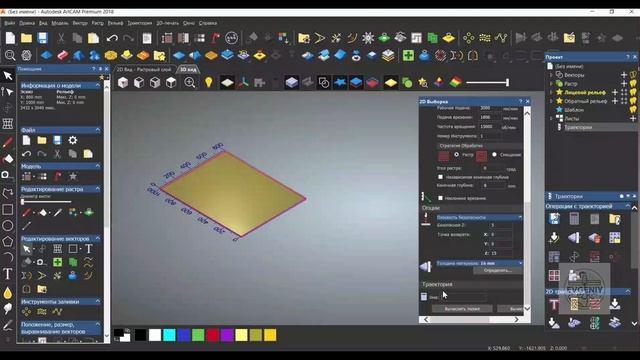The width and height of the screenshot is (640, 360).
Task: Toggle light bulb for Растр in Project tree
Action: tap(633, 83)
